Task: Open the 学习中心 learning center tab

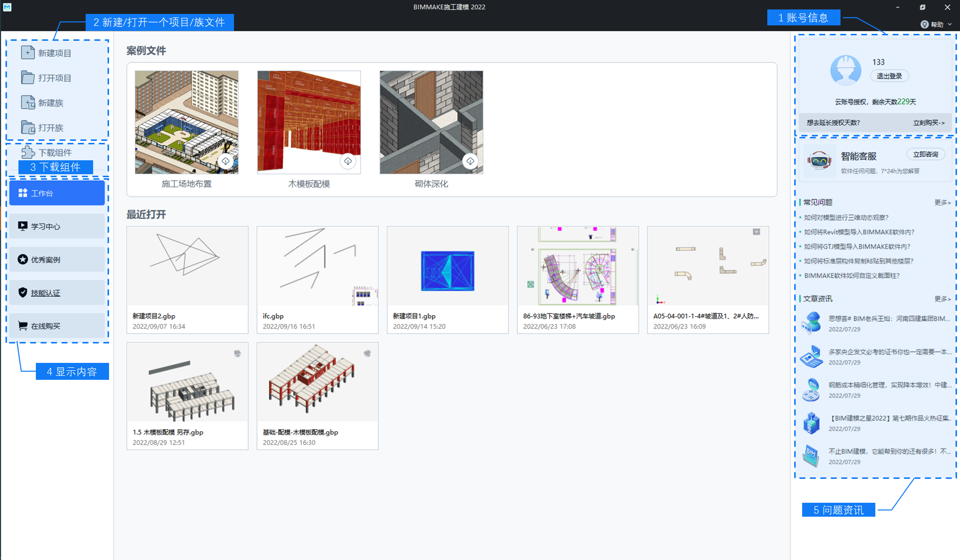Action: [57, 226]
